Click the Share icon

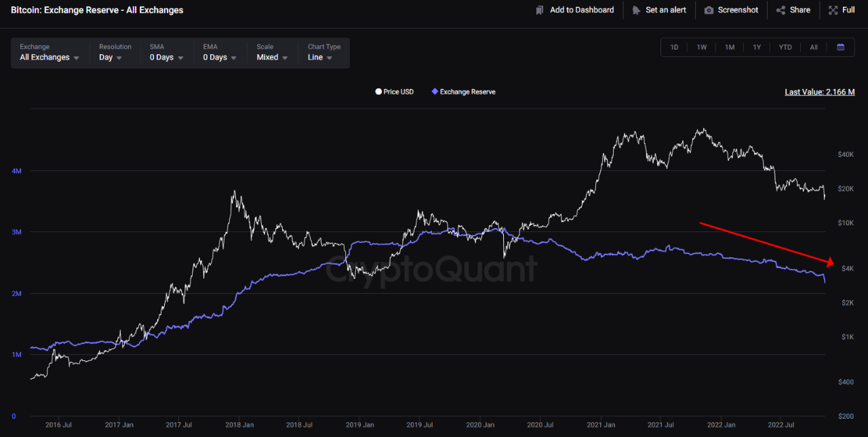(781, 10)
